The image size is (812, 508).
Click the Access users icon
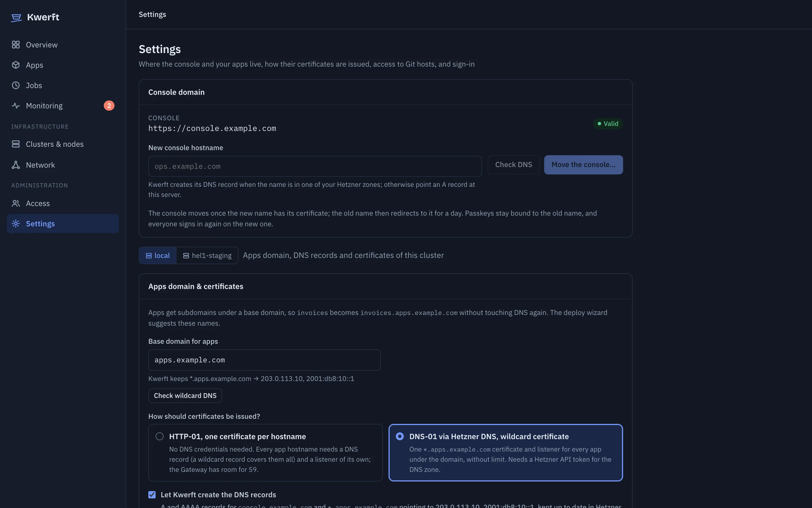tap(16, 203)
